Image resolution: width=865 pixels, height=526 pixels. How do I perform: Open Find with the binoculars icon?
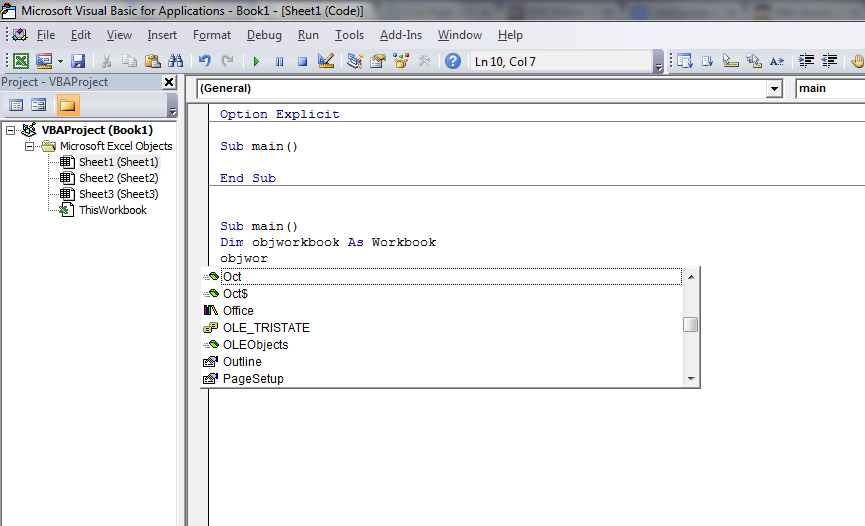(x=175, y=61)
